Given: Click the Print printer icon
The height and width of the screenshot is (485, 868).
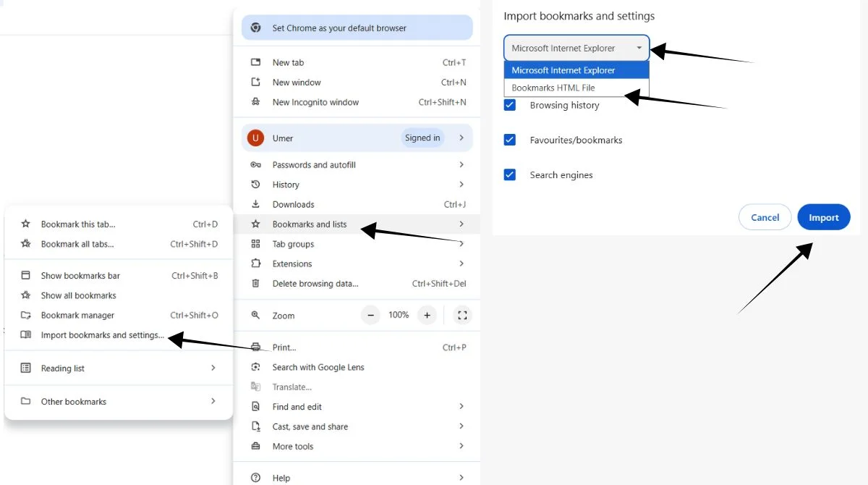Looking at the screenshot, I should pyautogui.click(x=255, y=347).
